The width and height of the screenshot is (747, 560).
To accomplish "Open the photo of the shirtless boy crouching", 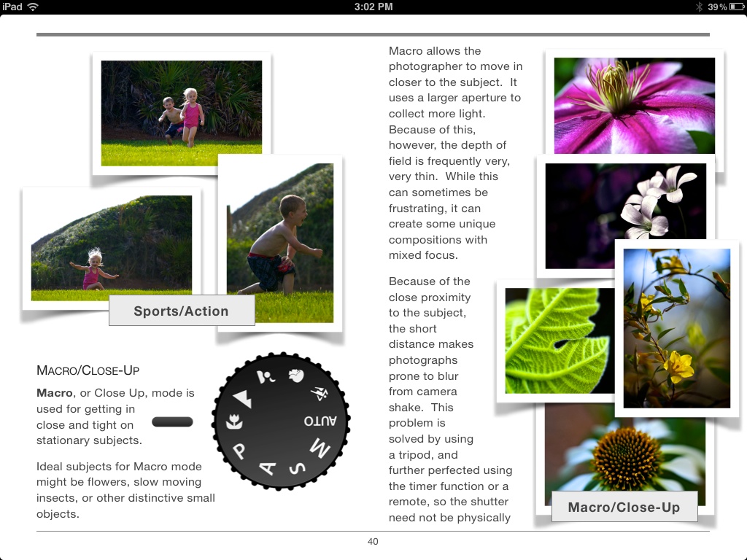I will [x=280, y=243].
